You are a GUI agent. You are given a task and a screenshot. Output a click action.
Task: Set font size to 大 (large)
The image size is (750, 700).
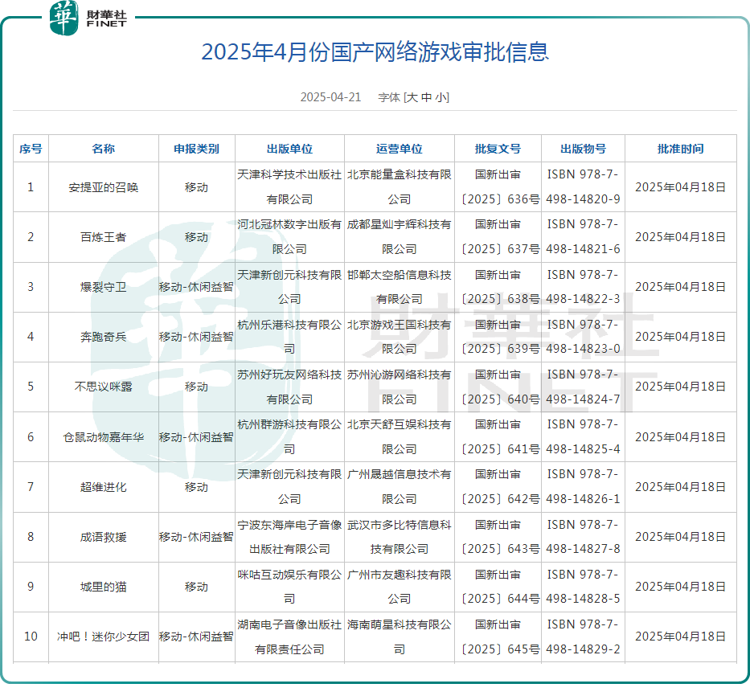(412, 97)
